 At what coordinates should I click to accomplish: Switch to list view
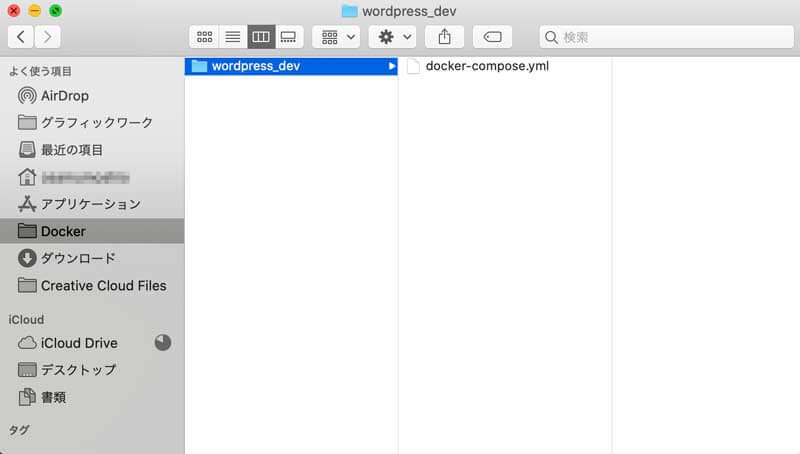coord(232,37)
